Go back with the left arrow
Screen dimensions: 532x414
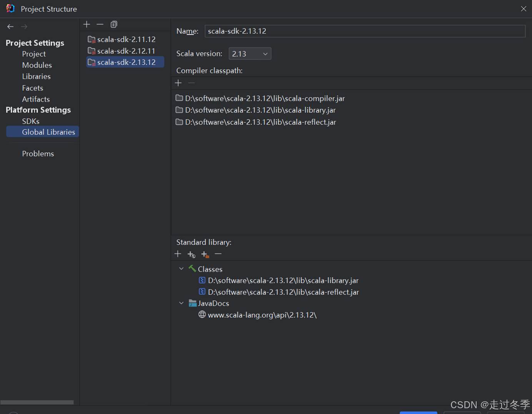click(10, 26)
